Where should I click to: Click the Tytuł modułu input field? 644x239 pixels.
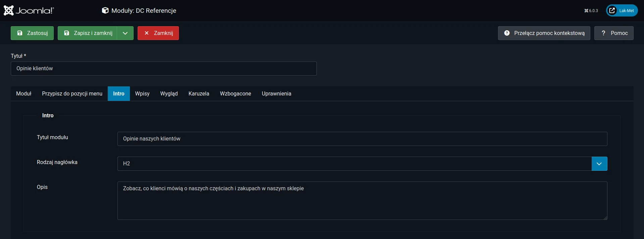362,139
